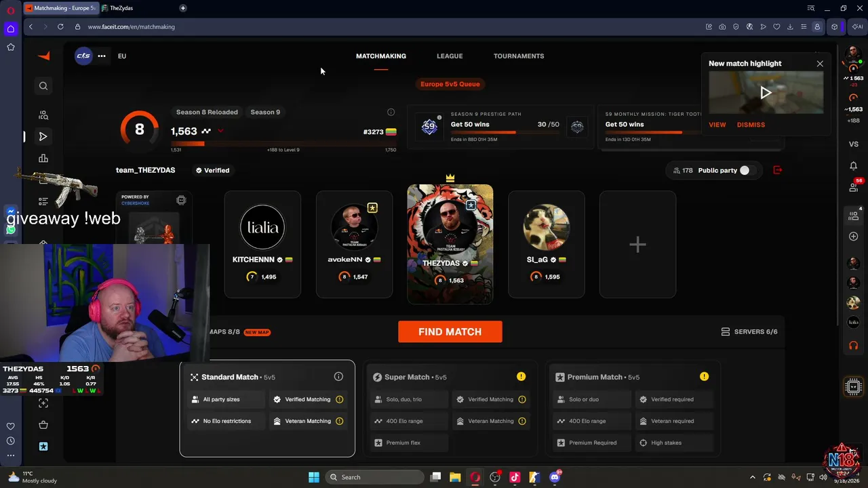The image size is (868, 488).
Task: Open Discord from the taskbar
Action: (x=555, y=477)
